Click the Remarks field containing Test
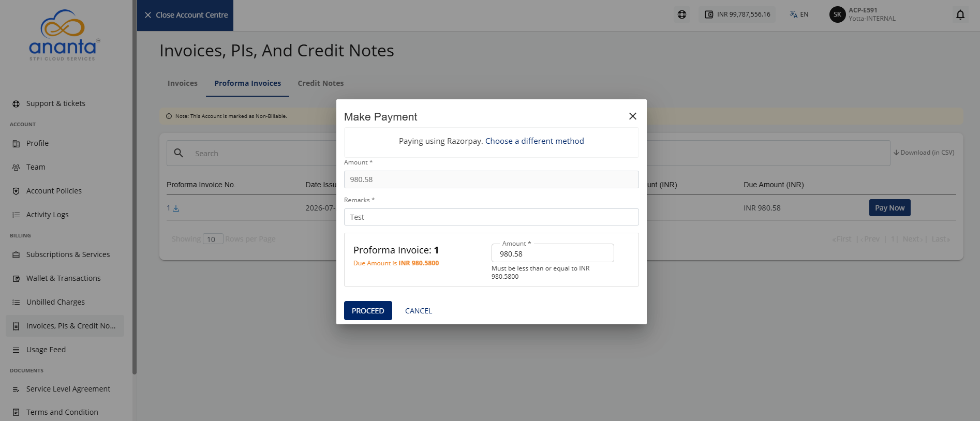 coord(491,217)
